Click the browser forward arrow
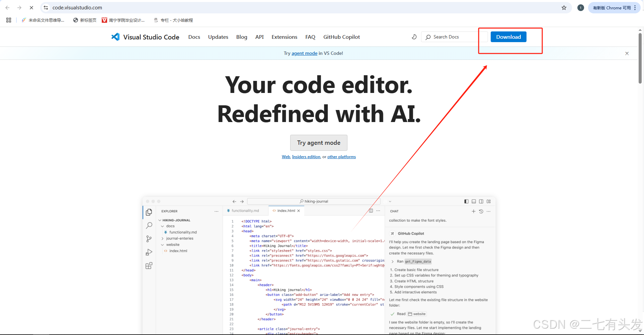Image resolution: width=644 pixels, height=335 pixels. [x=19, y=8]
